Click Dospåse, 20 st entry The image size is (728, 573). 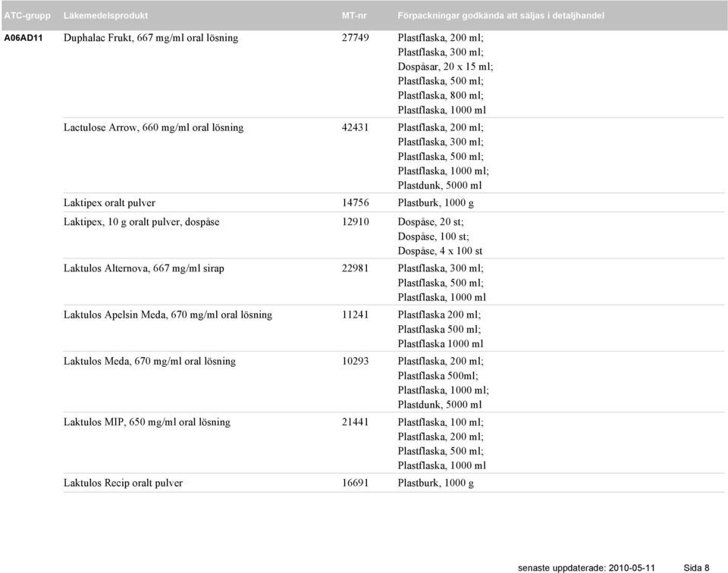click(x=431, y=222)
